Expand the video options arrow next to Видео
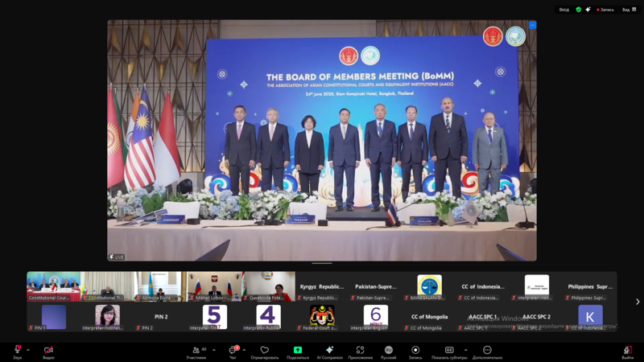 [x=60, y=350]
